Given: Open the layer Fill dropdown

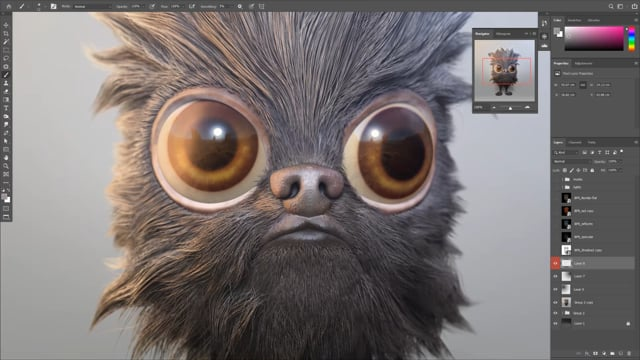Looking at the screenshot, I should (615, 170).
